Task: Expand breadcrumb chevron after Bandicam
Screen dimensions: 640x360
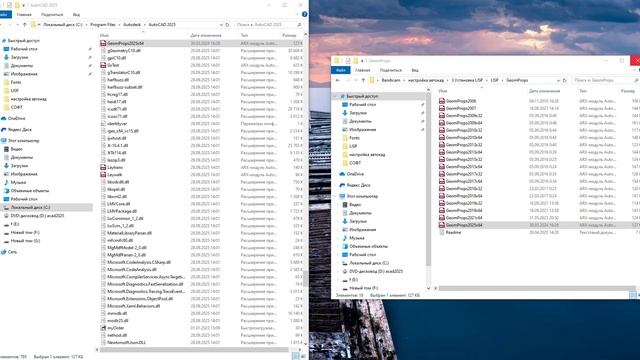Action: (x=404, y=80)
